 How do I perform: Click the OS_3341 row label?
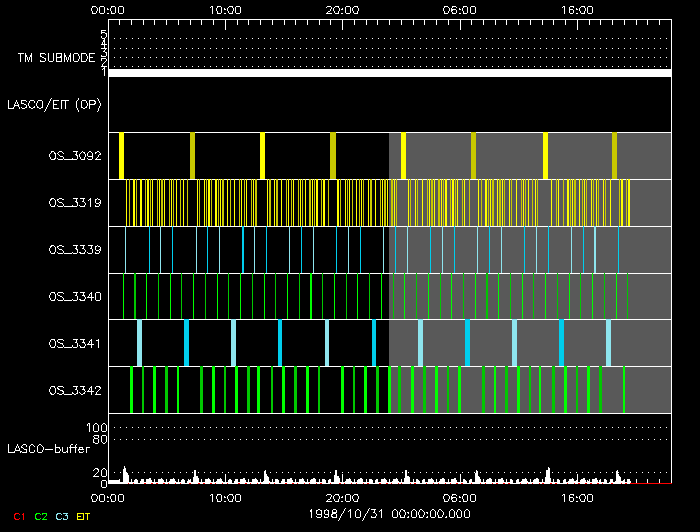click(x=75, y=343)
